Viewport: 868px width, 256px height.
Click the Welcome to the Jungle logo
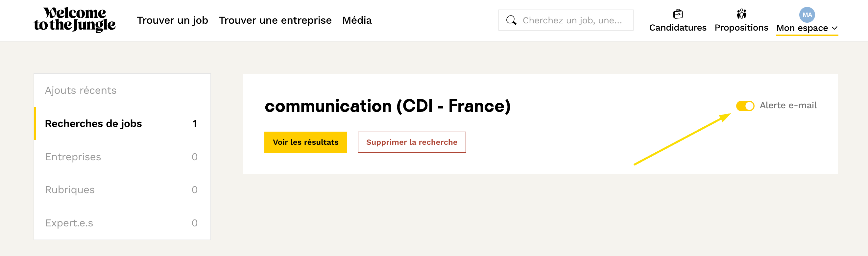click(x=74, y=20)
